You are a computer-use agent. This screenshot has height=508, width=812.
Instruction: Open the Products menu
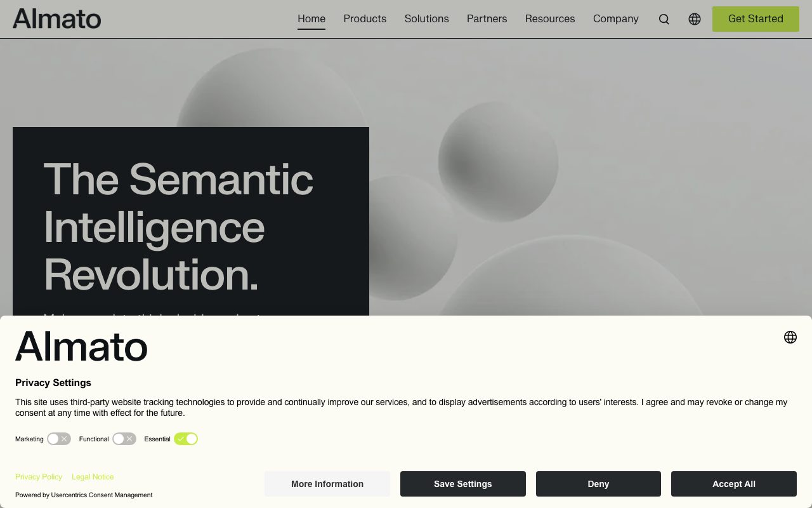pyautogui.click(x=365, y=19)
